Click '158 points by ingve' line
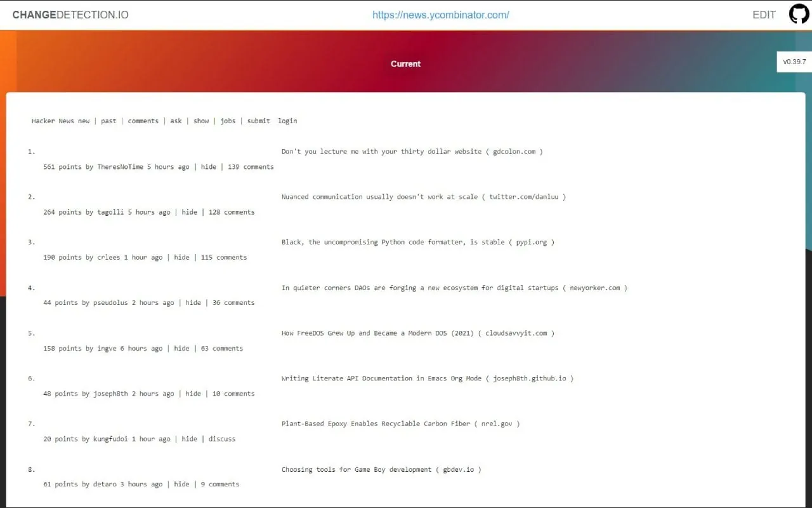This screenshot has width=812, height=508. pyautogui.click(x=143, y=348)
